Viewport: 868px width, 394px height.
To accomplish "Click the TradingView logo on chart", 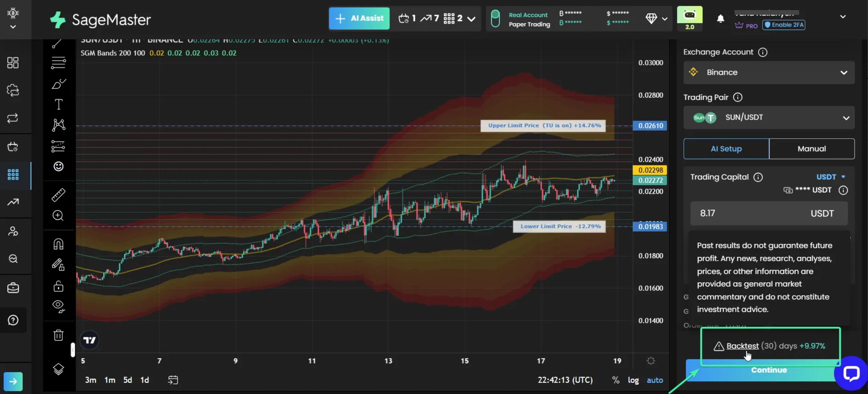I will click(89, 340).
